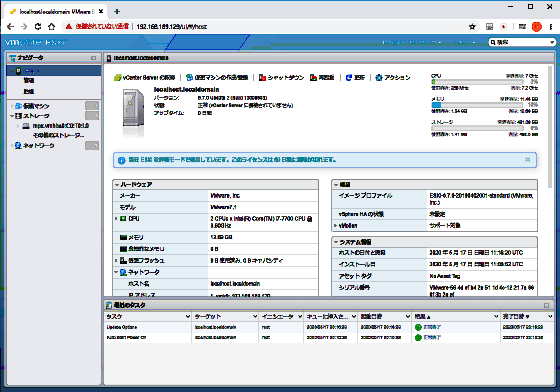This screenshot has height=392, width=560.
Task: Click the 最近のタスク panel icon
Action: click(109, 305)
